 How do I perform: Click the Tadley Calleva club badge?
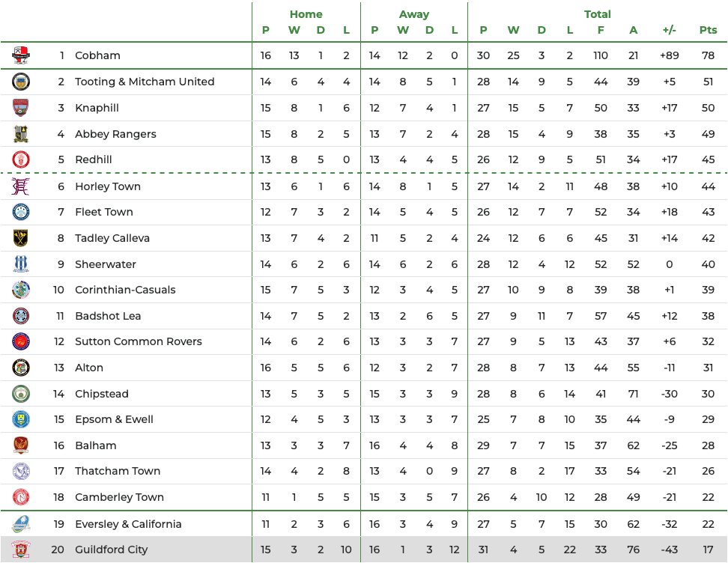(x=21, y=238)
